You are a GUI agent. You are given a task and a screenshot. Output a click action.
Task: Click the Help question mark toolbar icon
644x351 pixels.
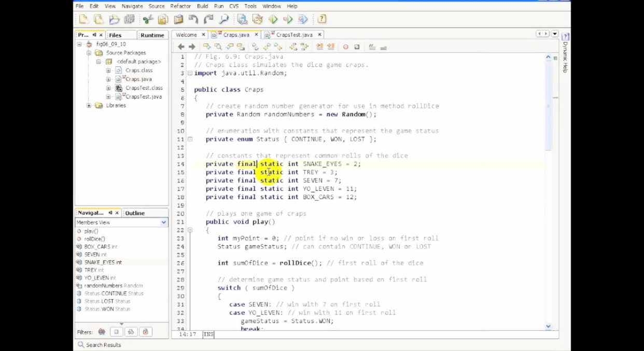coord(321,19)
